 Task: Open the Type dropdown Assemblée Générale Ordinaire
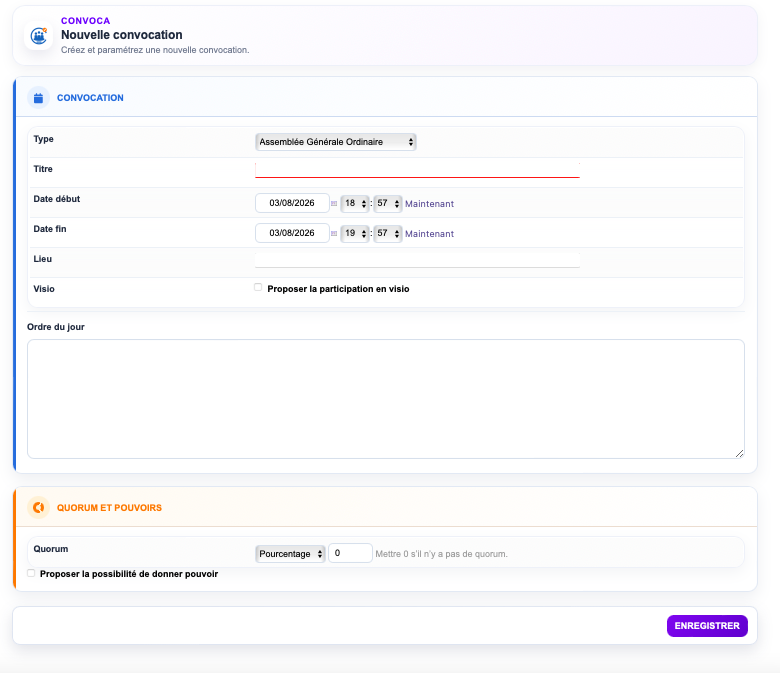point(336,142)
